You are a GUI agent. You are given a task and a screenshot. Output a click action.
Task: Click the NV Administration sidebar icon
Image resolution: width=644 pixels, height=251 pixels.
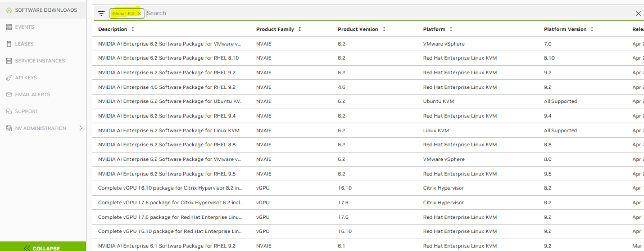[8, 128]
